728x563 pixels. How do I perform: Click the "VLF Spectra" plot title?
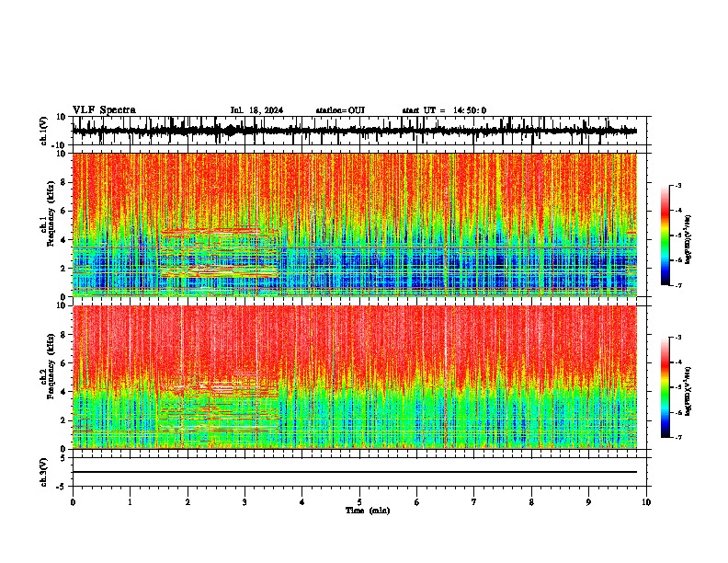click(104, 110)
